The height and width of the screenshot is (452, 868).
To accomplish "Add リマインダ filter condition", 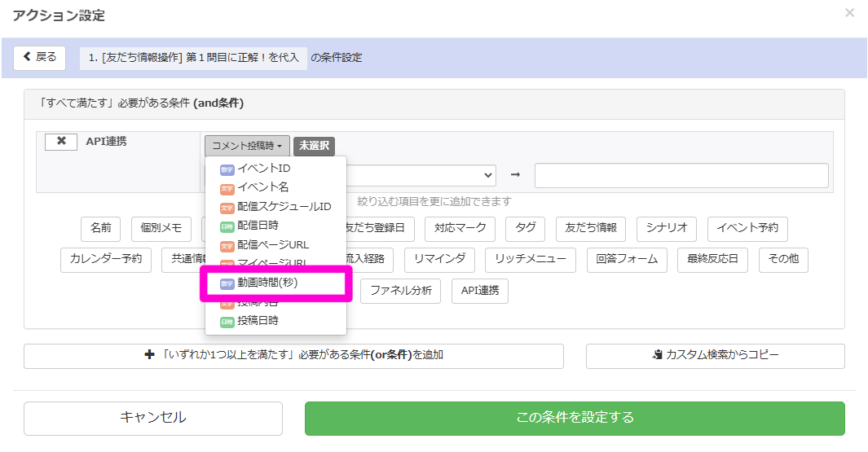I will [439, 260].
